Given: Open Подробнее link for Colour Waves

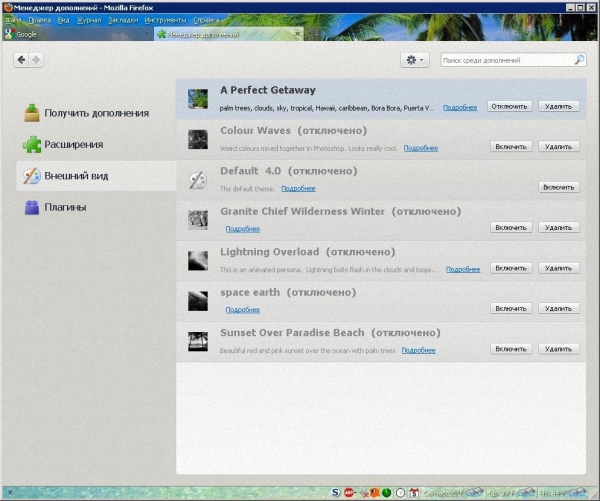Looking at the screenshot, I should [421, 148].
